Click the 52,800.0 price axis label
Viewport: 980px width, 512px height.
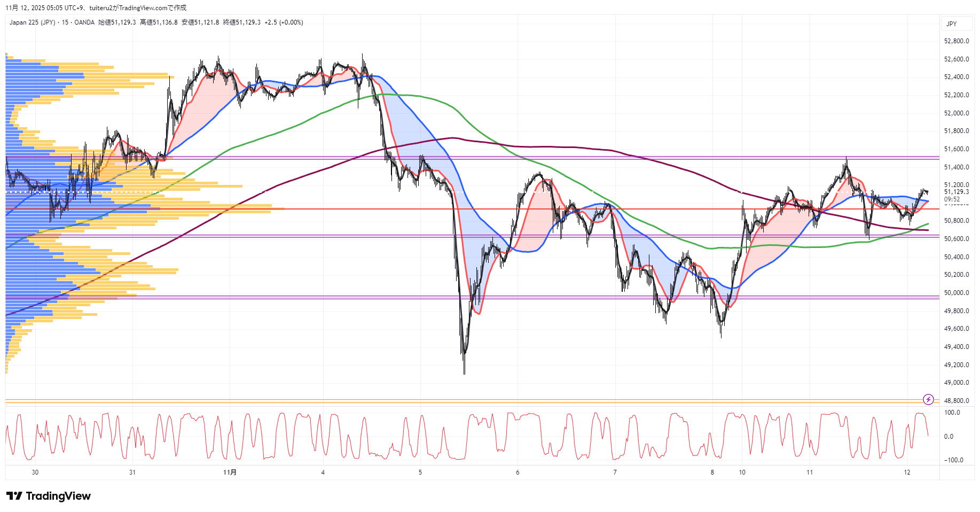956,41
